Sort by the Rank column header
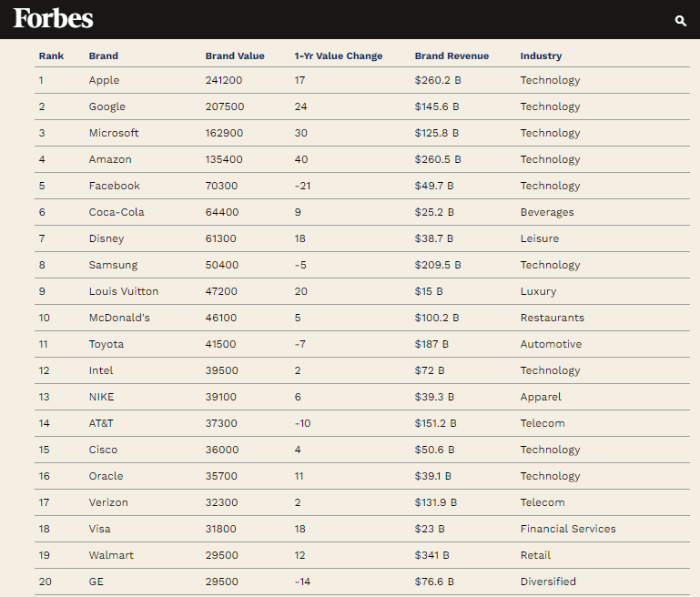This screenshot has height=597, width=700. click(x=51, y=56)
